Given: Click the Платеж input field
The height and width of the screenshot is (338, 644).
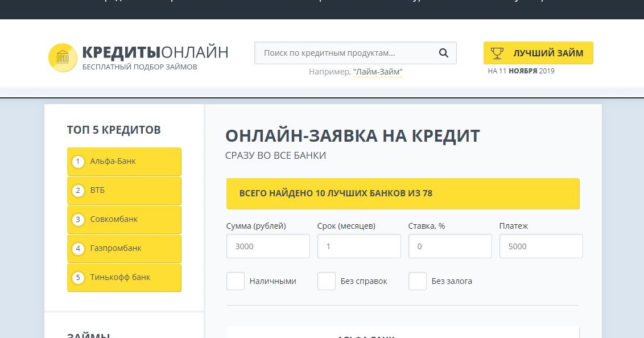Looking at the screenshot, I should (x=542, y=246).
